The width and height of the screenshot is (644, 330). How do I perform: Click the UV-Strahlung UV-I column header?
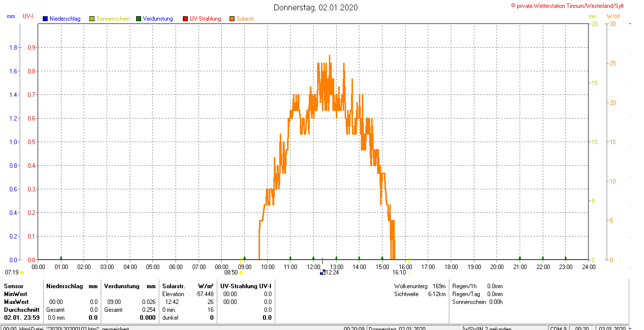click(x=245, y=286)
